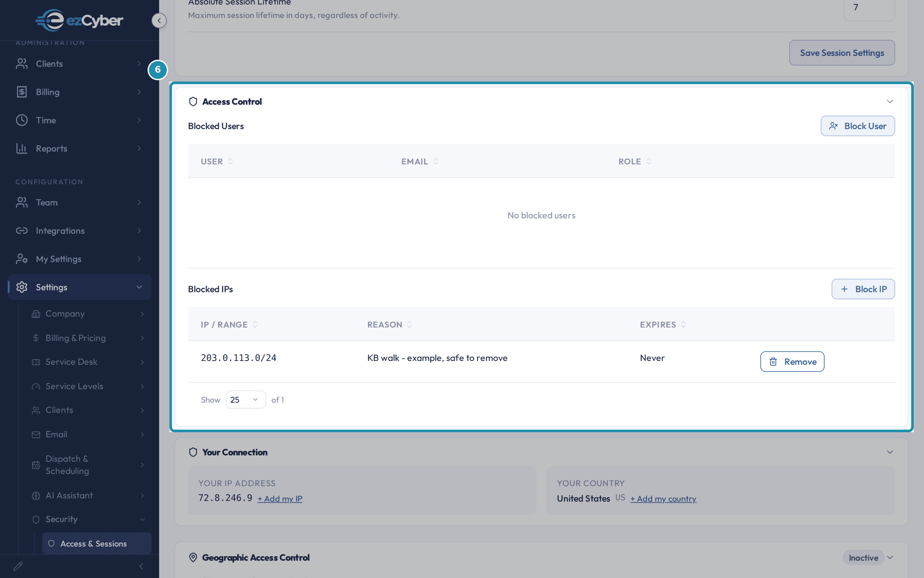Open the Show 25 rows dropdown
This screenshot has height=578, width=924.
(245, 399)
